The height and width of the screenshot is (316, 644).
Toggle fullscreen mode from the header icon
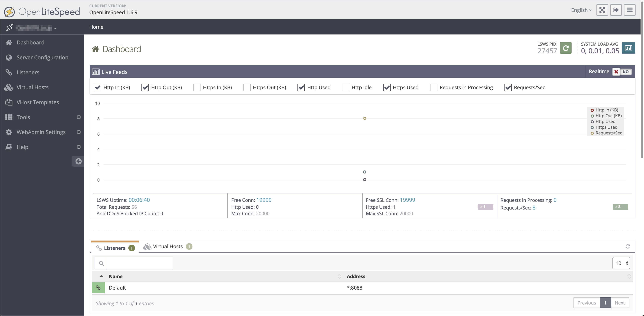pos(602,10)
